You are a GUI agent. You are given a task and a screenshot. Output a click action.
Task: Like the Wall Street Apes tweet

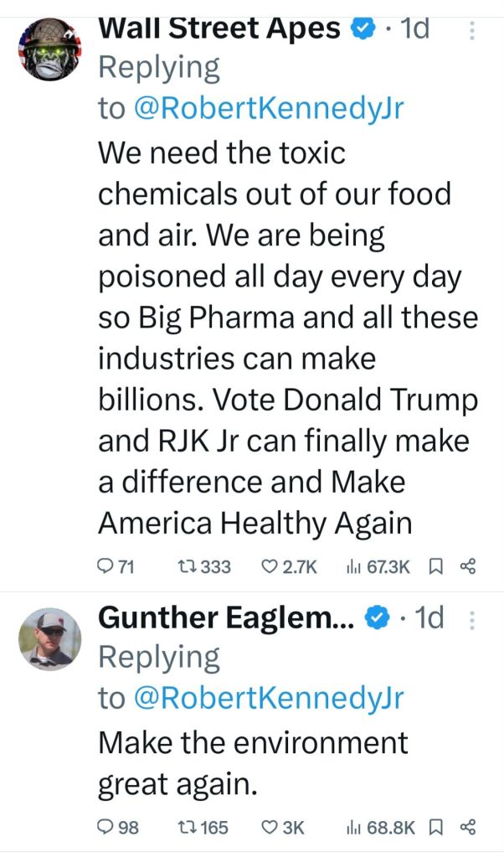[270, 567]
